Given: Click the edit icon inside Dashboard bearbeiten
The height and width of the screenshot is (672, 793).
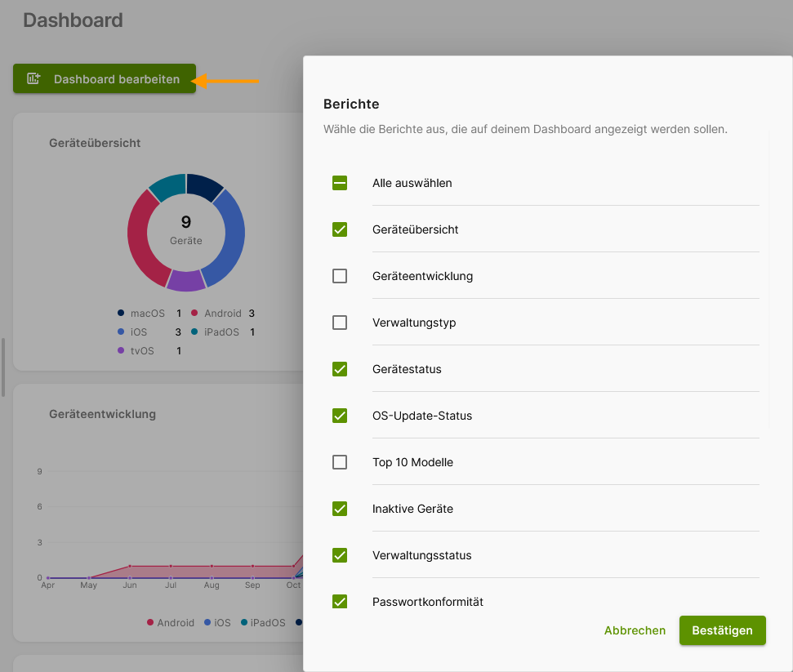Looking at the screenshot, I should click(32, 79).
